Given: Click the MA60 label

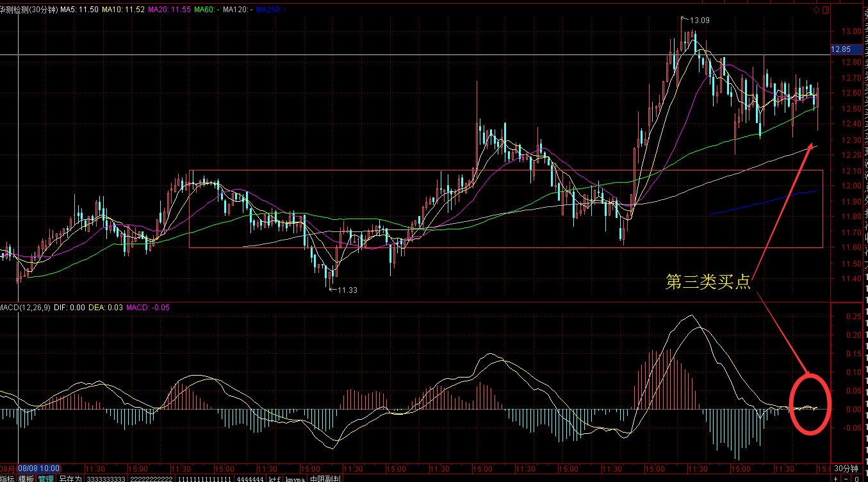Looking at the screenshot, I should [x=206, y=10].
